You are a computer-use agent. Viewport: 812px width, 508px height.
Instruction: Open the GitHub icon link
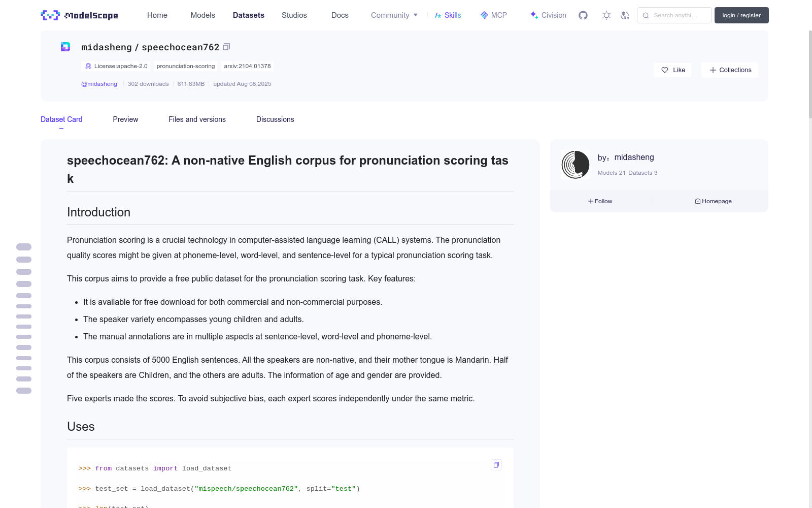point(583,15)
